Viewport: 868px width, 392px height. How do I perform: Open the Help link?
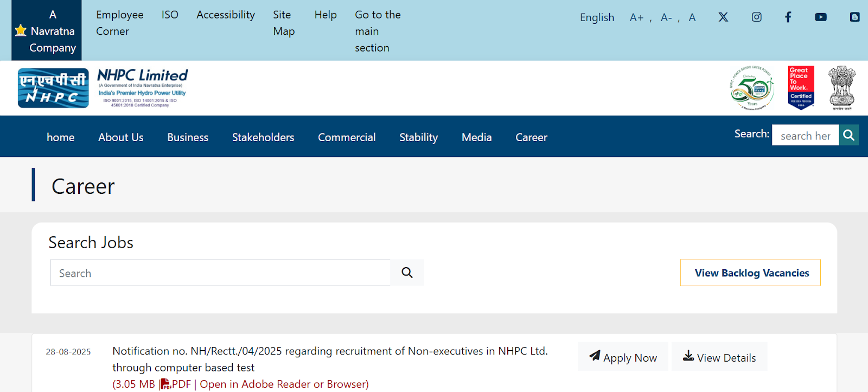point(325,15)
